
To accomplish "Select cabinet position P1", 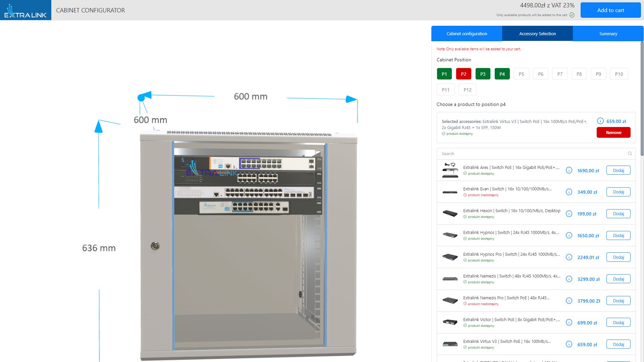I will click(x=444, y=74).
